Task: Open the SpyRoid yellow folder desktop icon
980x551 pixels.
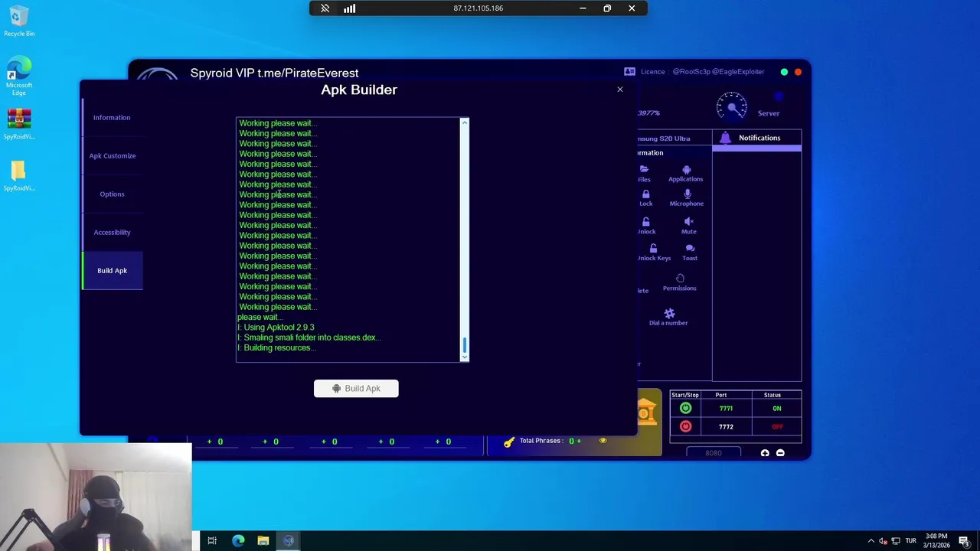Action: 19,176
